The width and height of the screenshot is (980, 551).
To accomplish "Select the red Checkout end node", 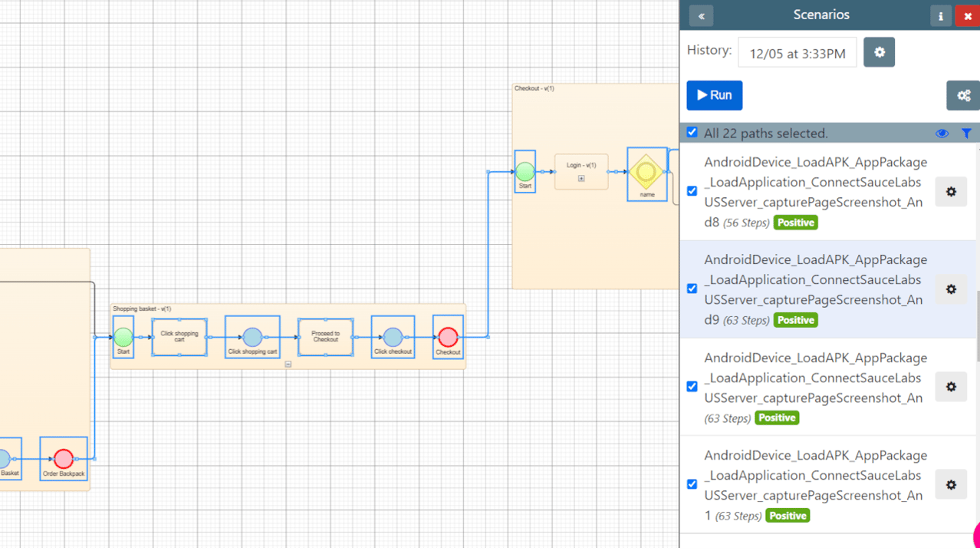I will [448, 337].
